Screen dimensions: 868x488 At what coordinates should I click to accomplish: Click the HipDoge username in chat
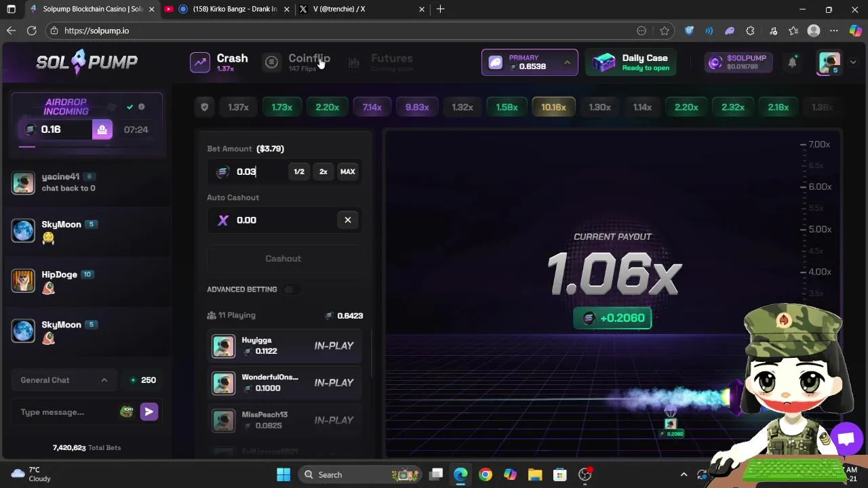(x=60, y=274)
